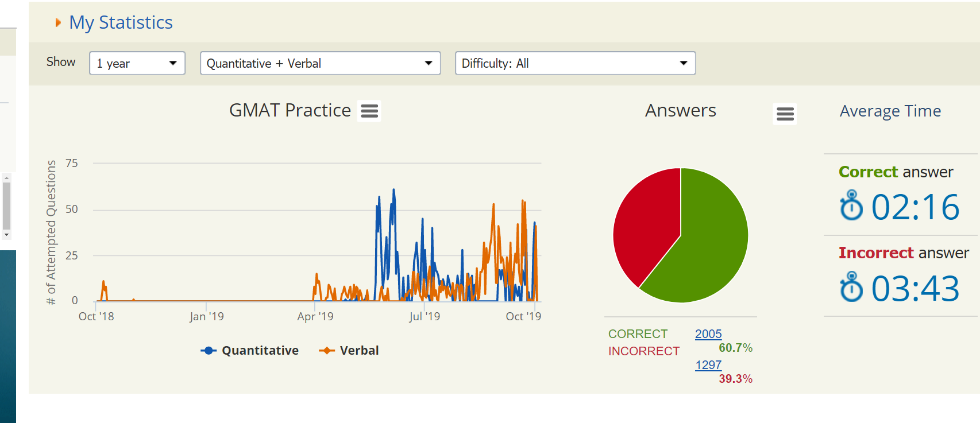980x423 pixels.
Task: Click the stopwatch icon beside 02:16
Action: point(851,205)
